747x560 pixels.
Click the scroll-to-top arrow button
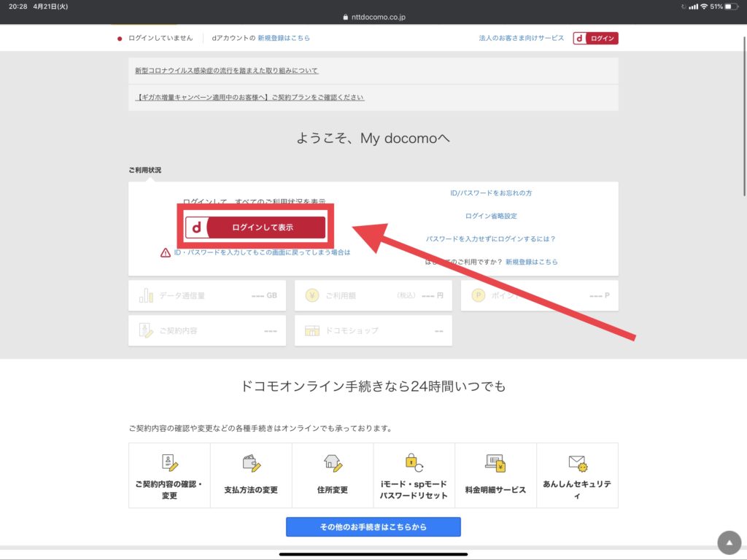tap(729, 542)
